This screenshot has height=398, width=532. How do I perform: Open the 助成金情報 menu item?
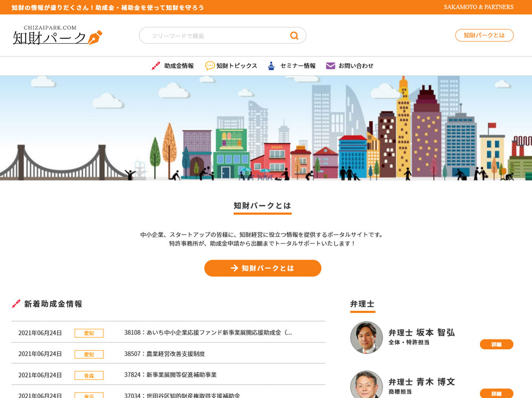point(179,66)
